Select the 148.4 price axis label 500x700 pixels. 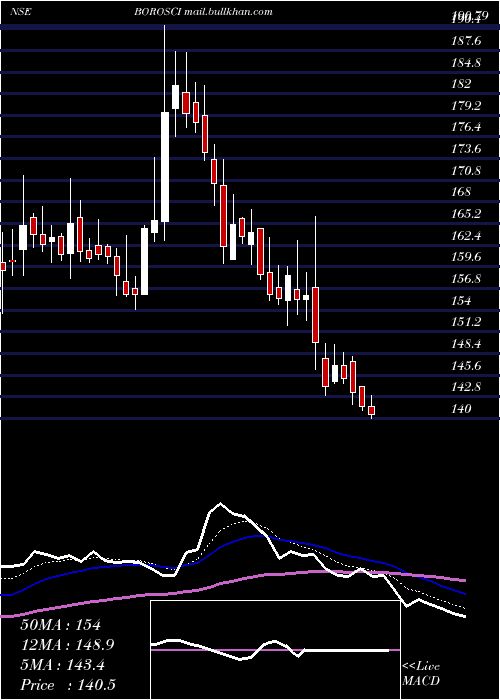click(466, 344)
